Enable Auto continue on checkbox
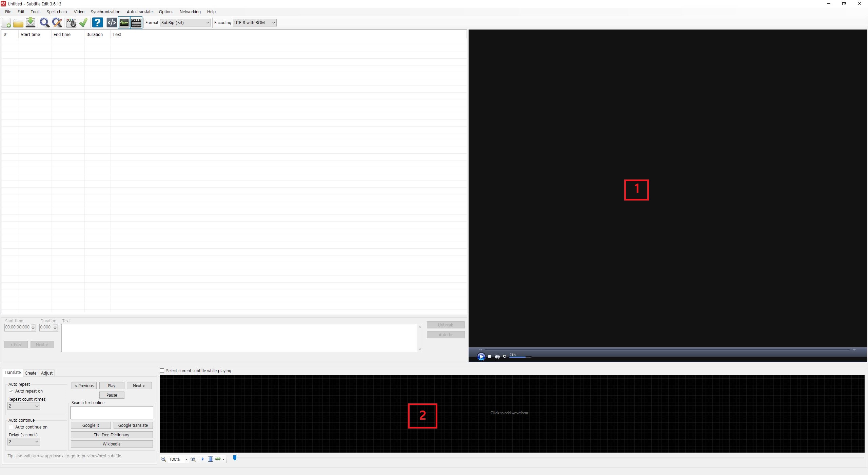 click(11, 427)
